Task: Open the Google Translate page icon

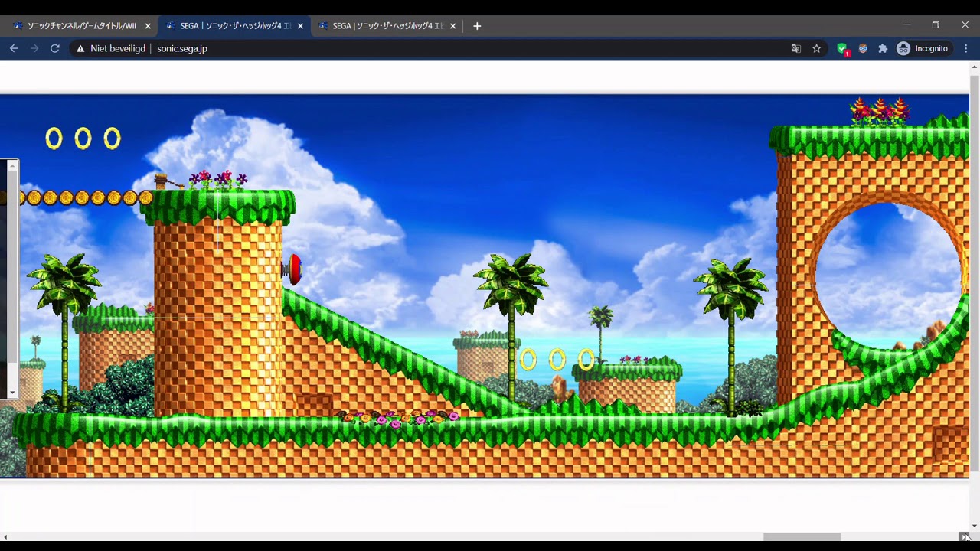Action: coord(796,48)
